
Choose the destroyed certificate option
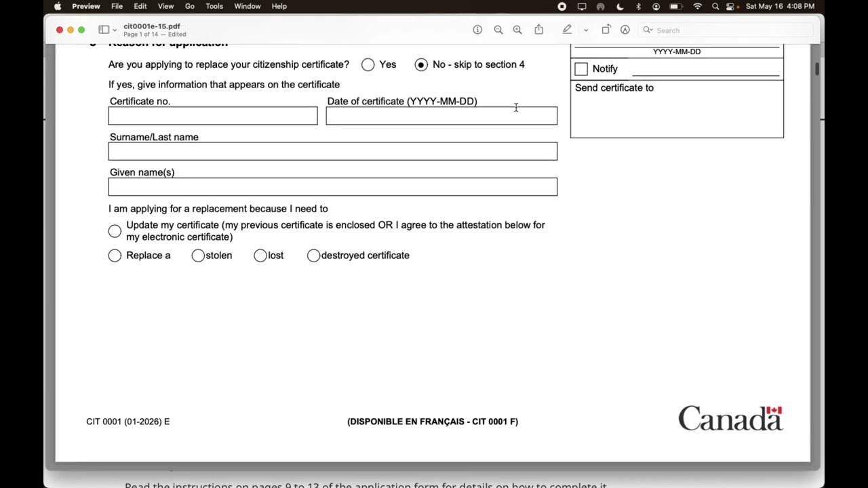coord(313,256)
